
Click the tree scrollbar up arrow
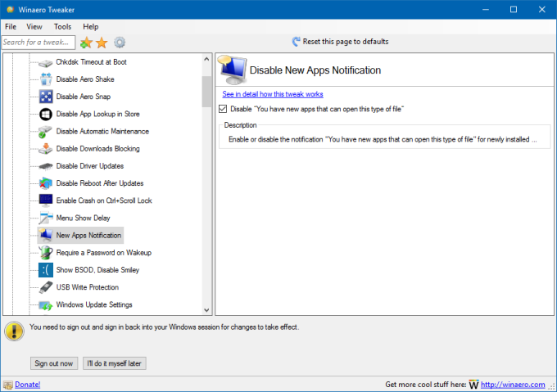click(206, 59)
